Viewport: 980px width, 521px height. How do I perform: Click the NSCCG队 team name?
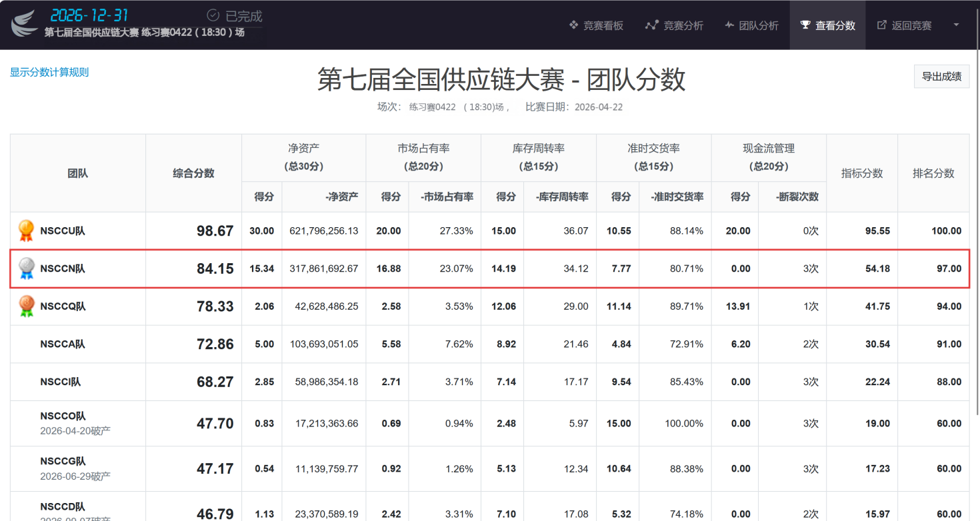[x=63, y=461]
